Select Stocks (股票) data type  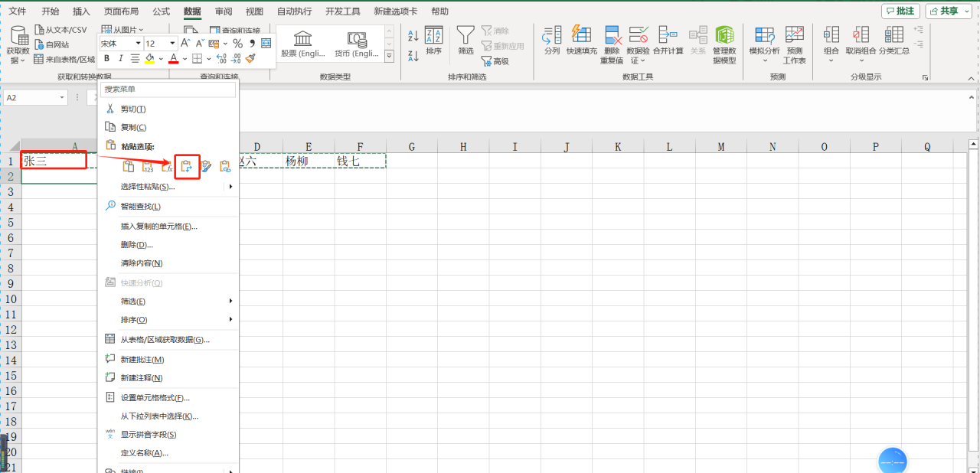pos(303,44)
